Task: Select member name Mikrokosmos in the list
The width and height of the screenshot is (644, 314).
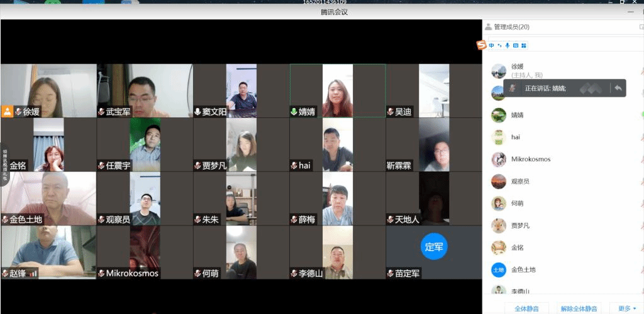Action: (x=531, y=160)
